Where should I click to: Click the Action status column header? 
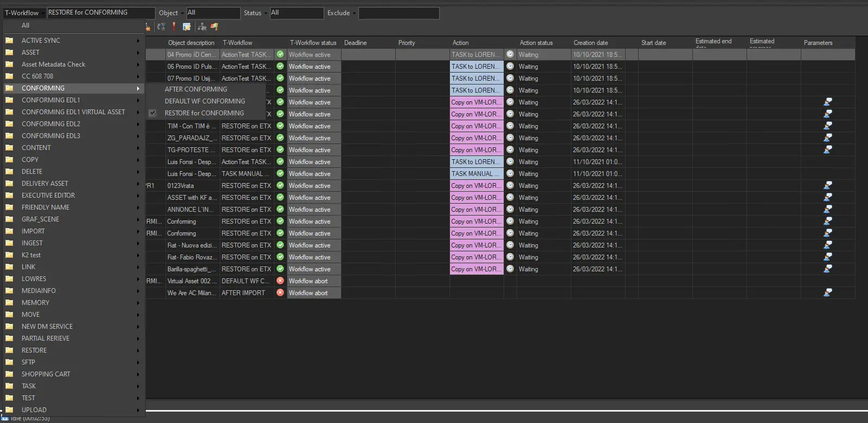pyautogui.click(x=536, y=43)
